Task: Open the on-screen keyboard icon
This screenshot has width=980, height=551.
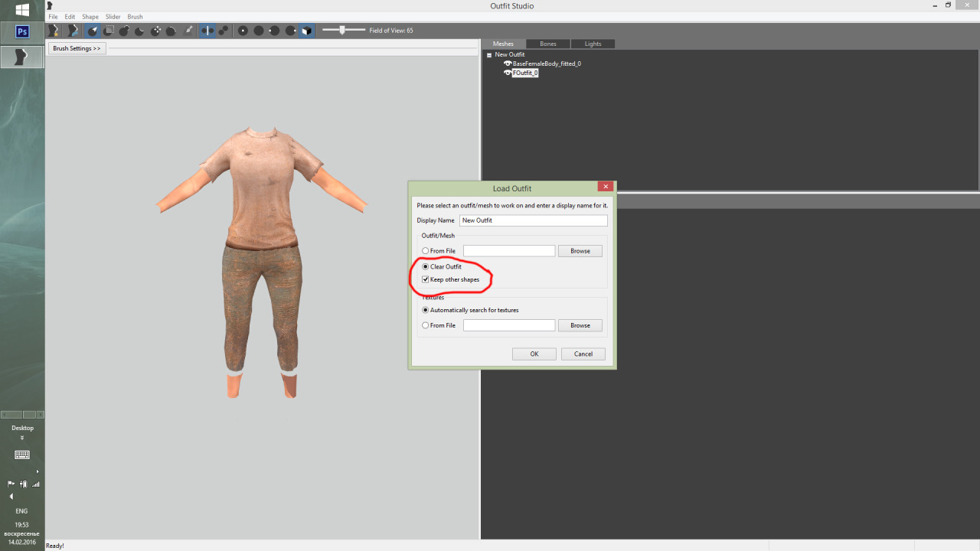Action: 22,455
